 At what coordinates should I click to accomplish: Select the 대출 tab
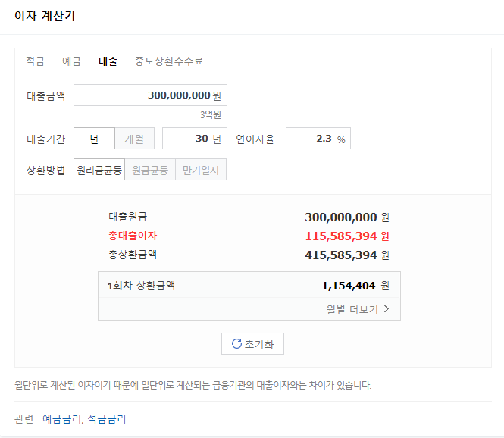(108, 61)
